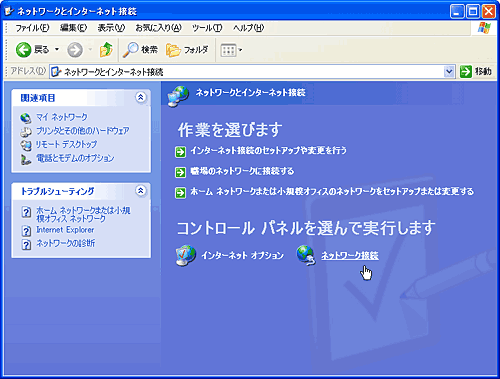Click help icon beside ネットワークの診断
This screenshot has height=379, width=500.
pyautogui.click(x=26, y=245)
